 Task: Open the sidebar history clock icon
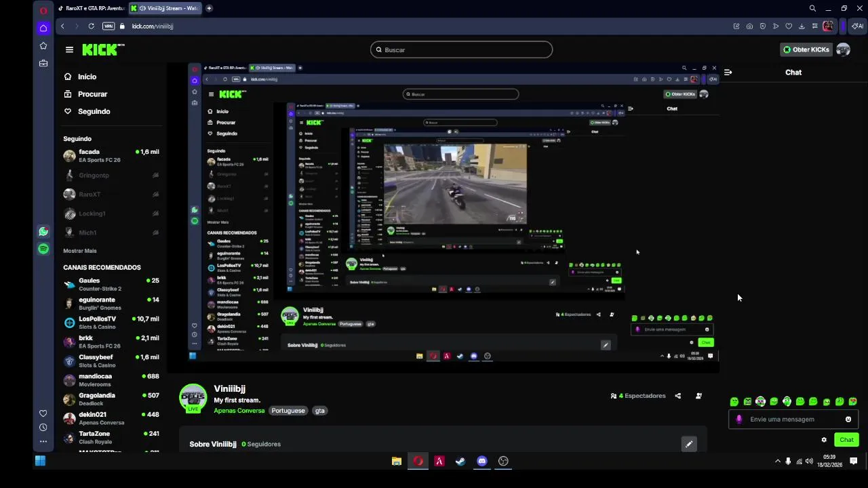[x=43, y=428]
